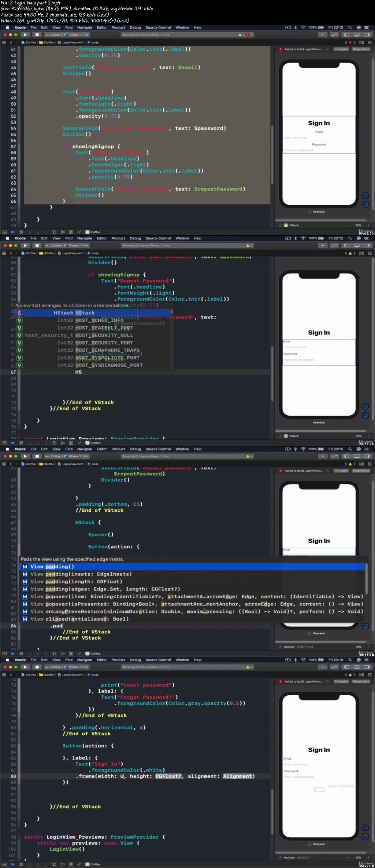Toggle the inspector panel in the 22:10 frame
The image size is (375, 868).
[367, 35]
